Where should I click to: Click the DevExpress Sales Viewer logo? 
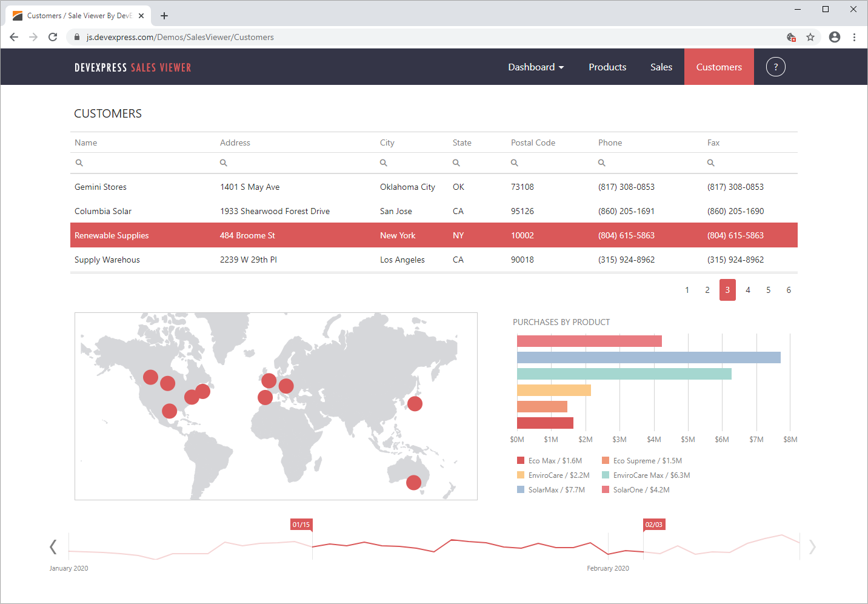pyautogui.click(x=133, y=67)
